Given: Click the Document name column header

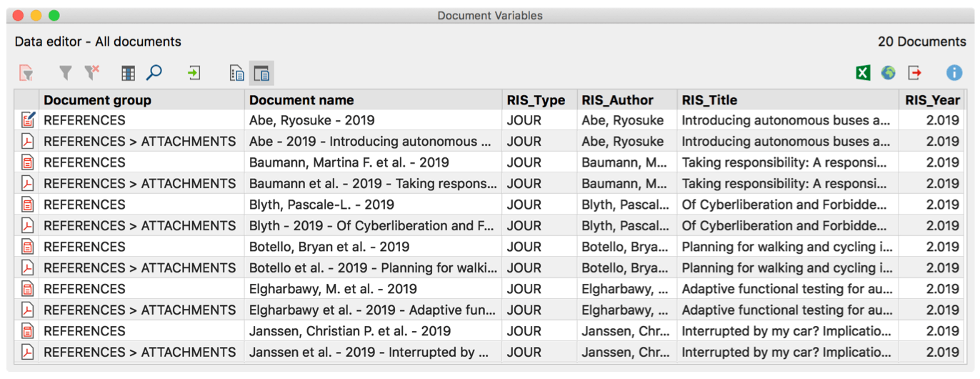Looking at the screenshot, I should (301, 100).
